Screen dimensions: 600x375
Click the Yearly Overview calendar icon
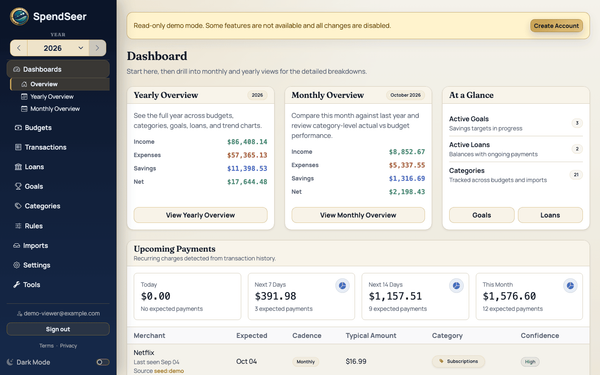(x=24, y=97)
